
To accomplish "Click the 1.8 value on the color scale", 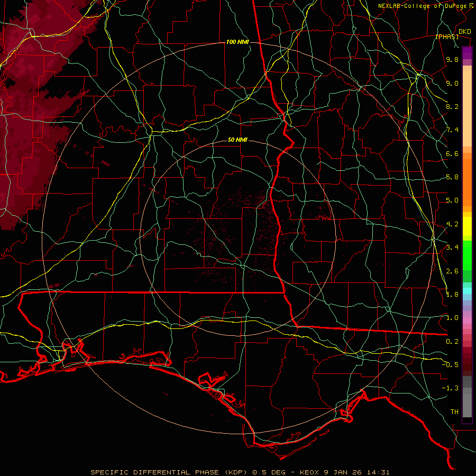I will click(452, 295).
